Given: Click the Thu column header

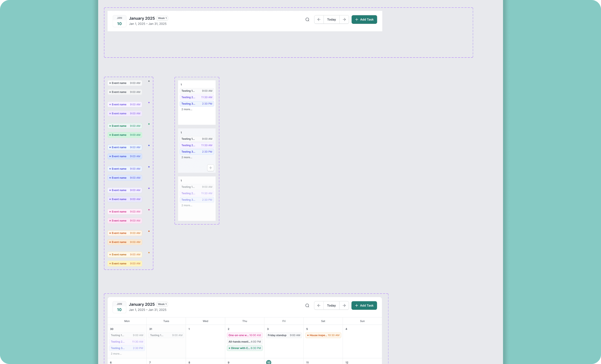Looking at the screenshot, I should [245, 321].
